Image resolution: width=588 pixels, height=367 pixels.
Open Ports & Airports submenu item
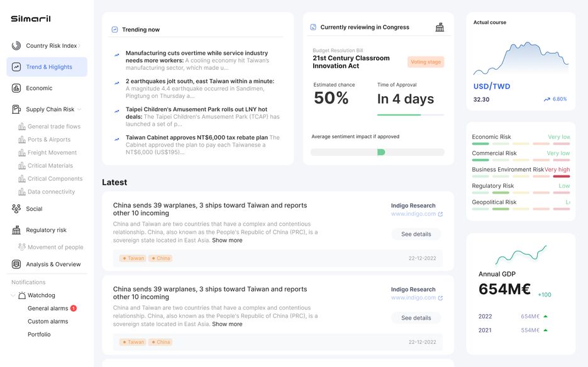coord(49,140)
